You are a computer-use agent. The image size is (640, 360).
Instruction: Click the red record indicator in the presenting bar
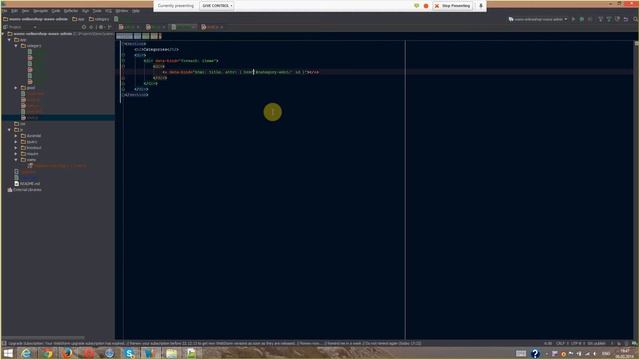pos(426,6)
